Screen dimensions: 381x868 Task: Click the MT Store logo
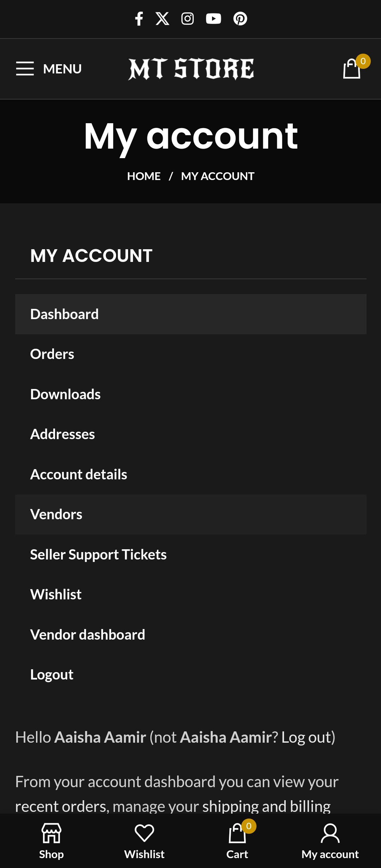tap(191, 69)
